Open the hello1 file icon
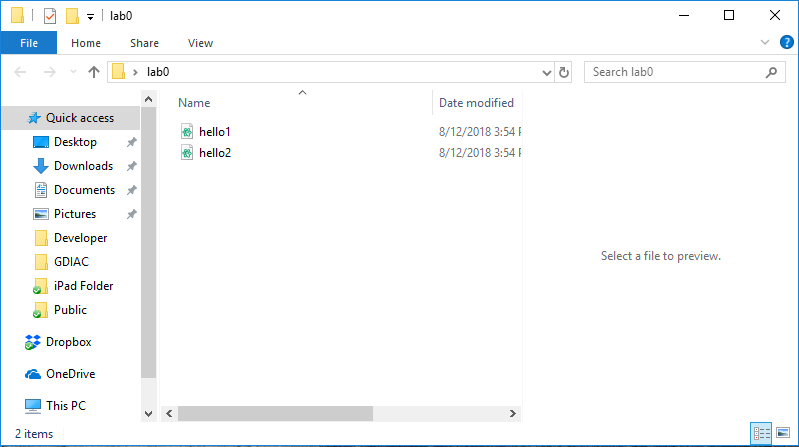This screenshot has width=799, height=447. coord(186,132)
